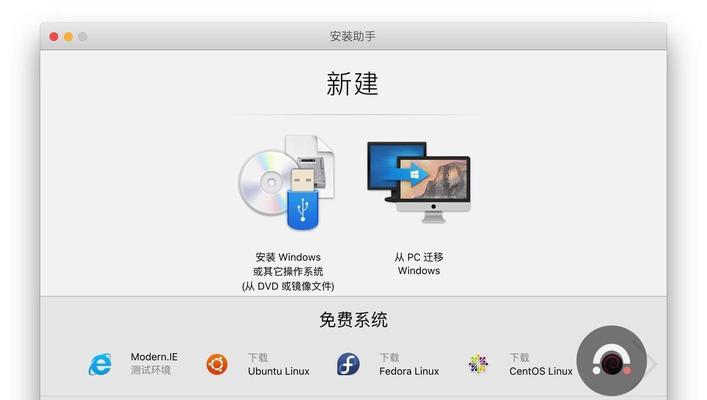707x400 pixels.
Task: Open the 安装 Windows 或其它操作系统 option label
Action: click(x=288, y=271)
